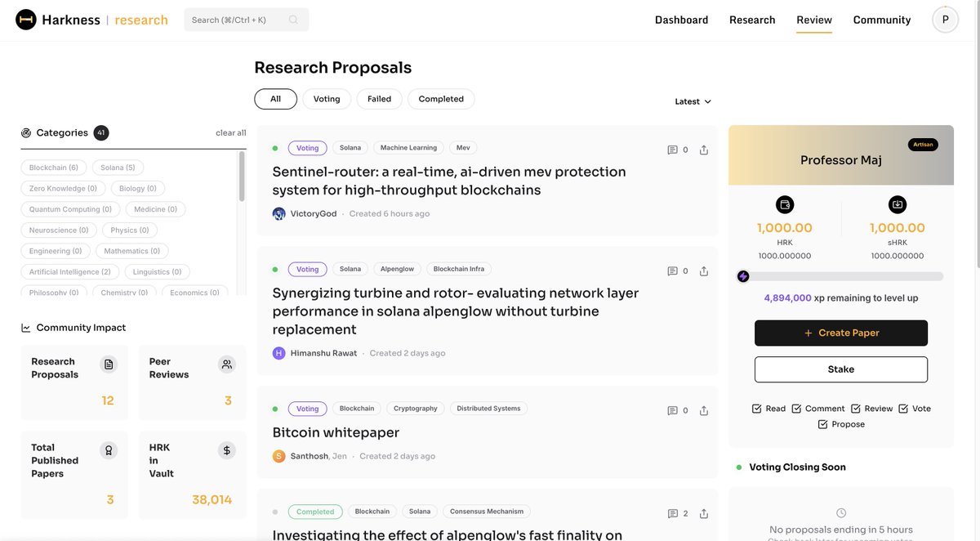
Task: Click the Mev tag on Sentinel-router
Action: pos(463,148)
